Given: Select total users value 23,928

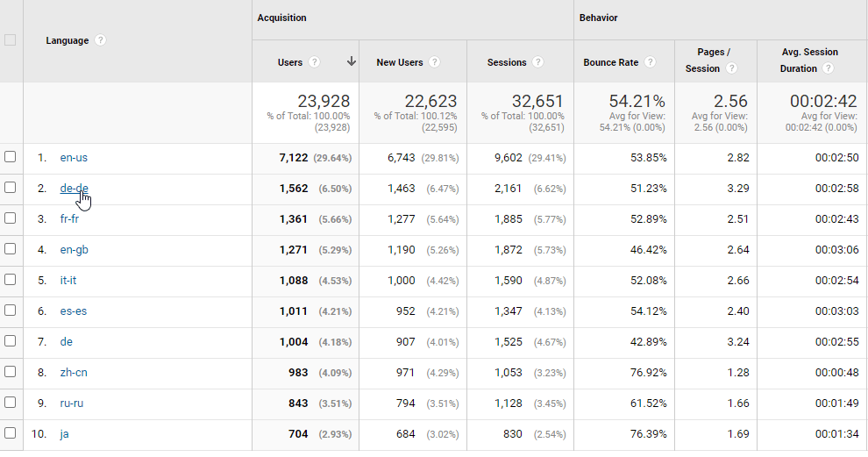Looking at the screenshot, I should 324,101.
